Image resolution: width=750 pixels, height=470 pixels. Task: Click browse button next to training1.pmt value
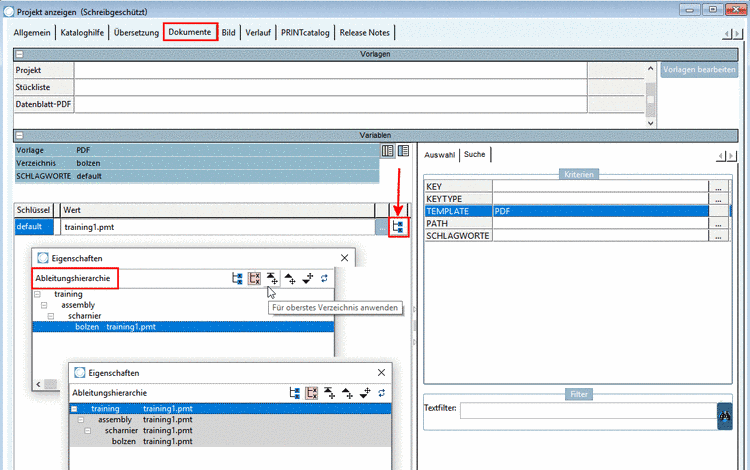point(382,227)
